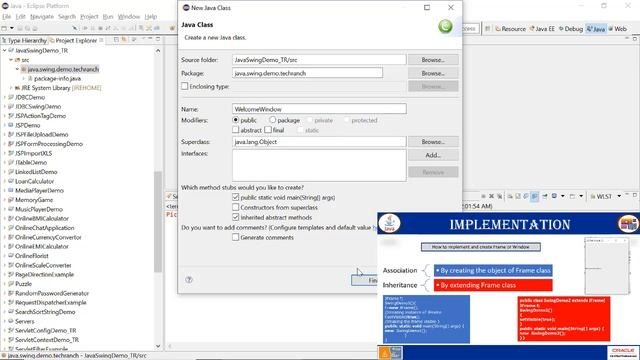Select the public modifier radio button
The height and width of the screenshot is (360, 640).
point(236,120)
